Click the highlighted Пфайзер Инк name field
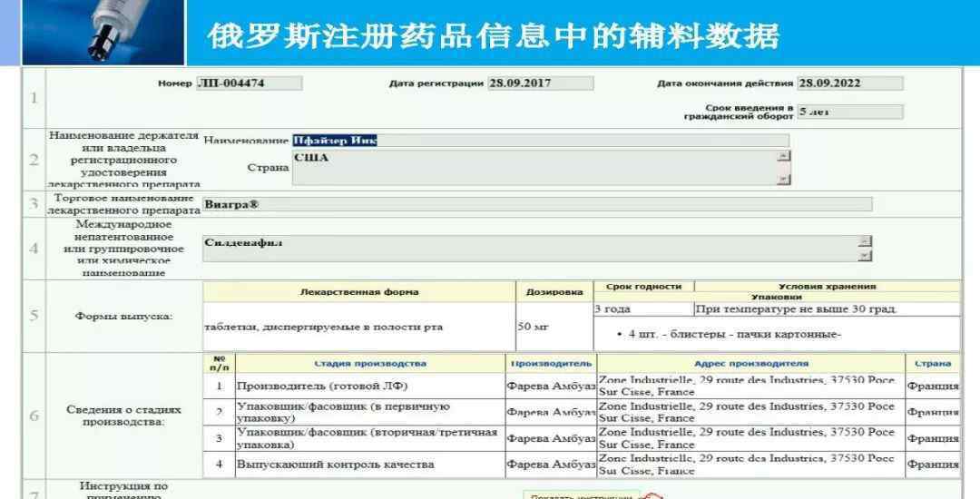The width and height of the screenshot is (980, 499). click(x=541, y=141)
